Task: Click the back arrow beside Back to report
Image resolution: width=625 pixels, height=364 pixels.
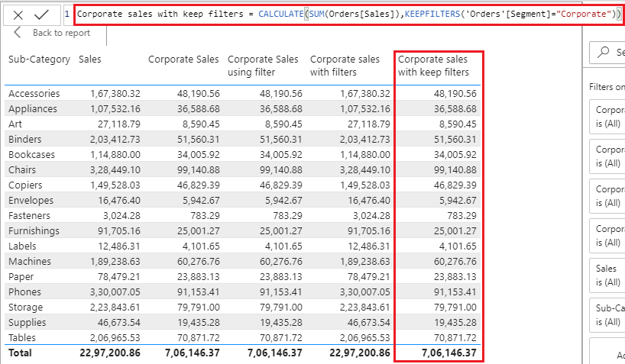Action: (x=18, y=33)
